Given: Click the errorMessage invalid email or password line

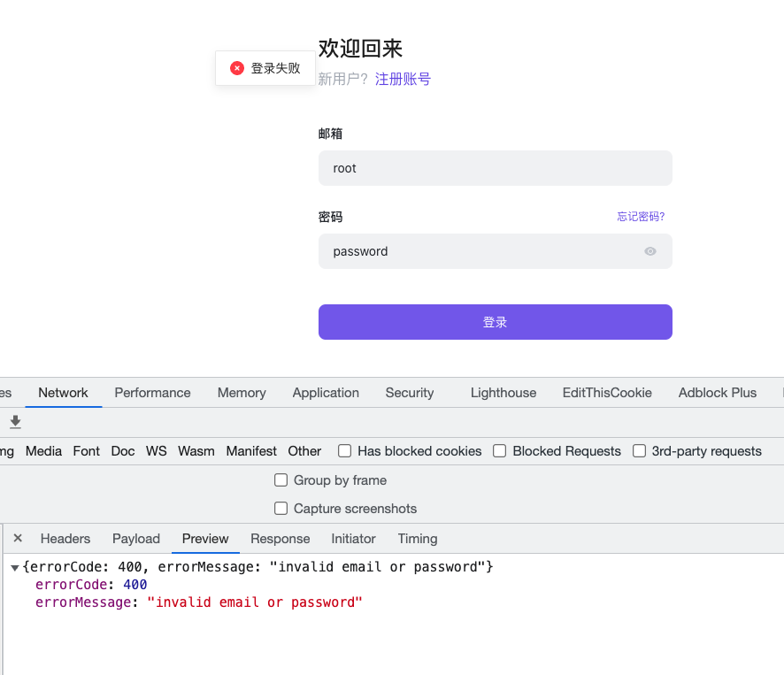Looking at the screenshot, I should coord(198,602).
